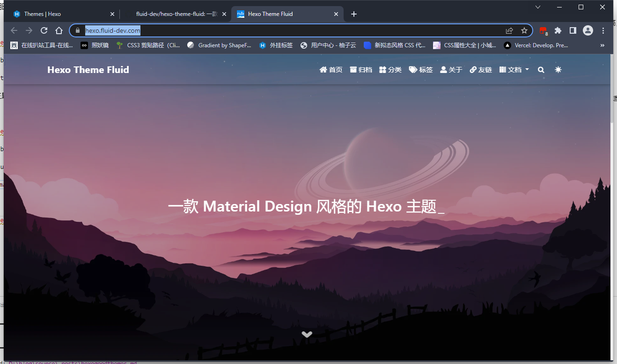Toggle dark mode with the sun icon
Screen dimensions: 617x364
click(558, 70)
